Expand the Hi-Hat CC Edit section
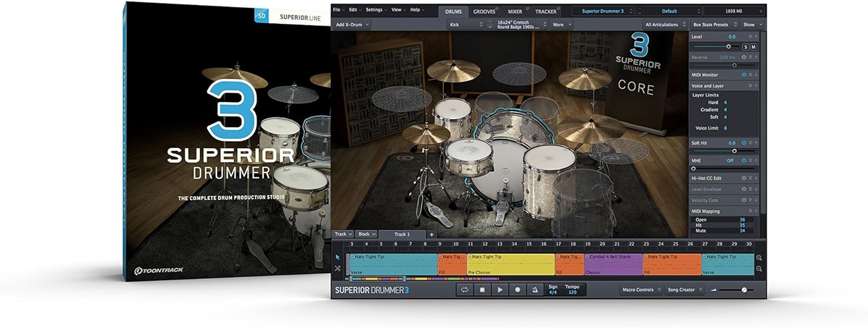Image resolution: width=868 pixels, height=328 pixels. 756,178
